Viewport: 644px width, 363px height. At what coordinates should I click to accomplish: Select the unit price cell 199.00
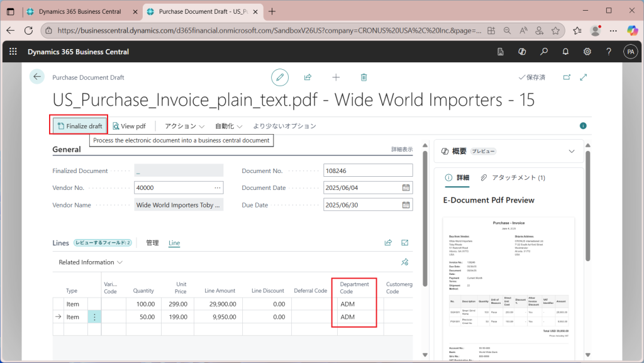177,317
